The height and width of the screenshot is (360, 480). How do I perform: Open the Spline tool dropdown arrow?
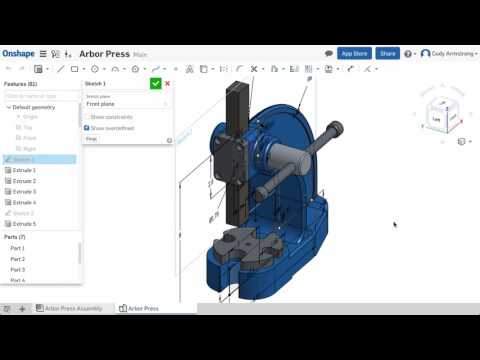[x=164, y=69]
